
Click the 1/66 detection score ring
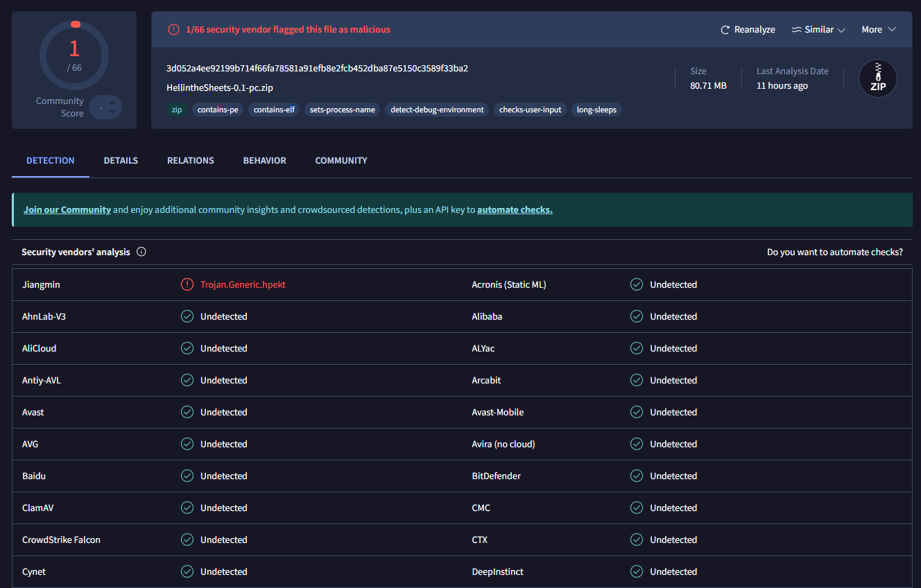(x=74, y=55)
